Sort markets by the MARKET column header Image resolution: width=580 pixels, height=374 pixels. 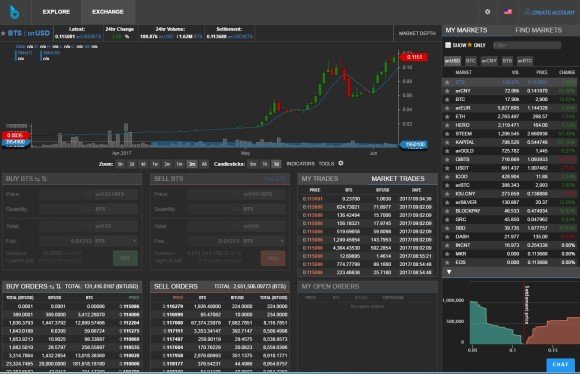[463, 73]
